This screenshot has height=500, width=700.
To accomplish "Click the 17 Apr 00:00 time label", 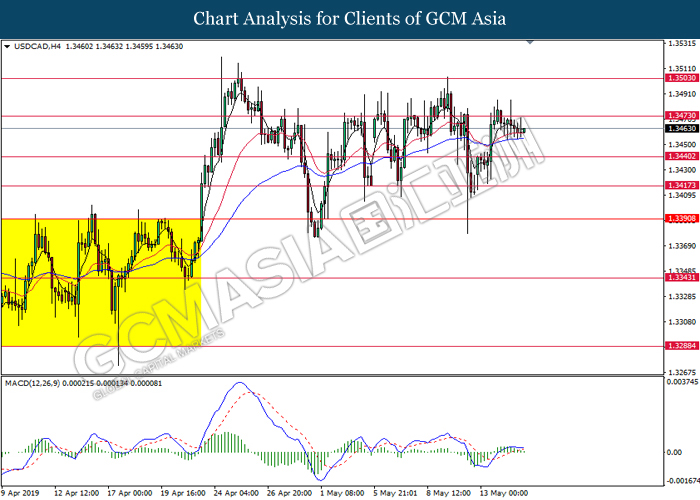I will click(130, 493).
